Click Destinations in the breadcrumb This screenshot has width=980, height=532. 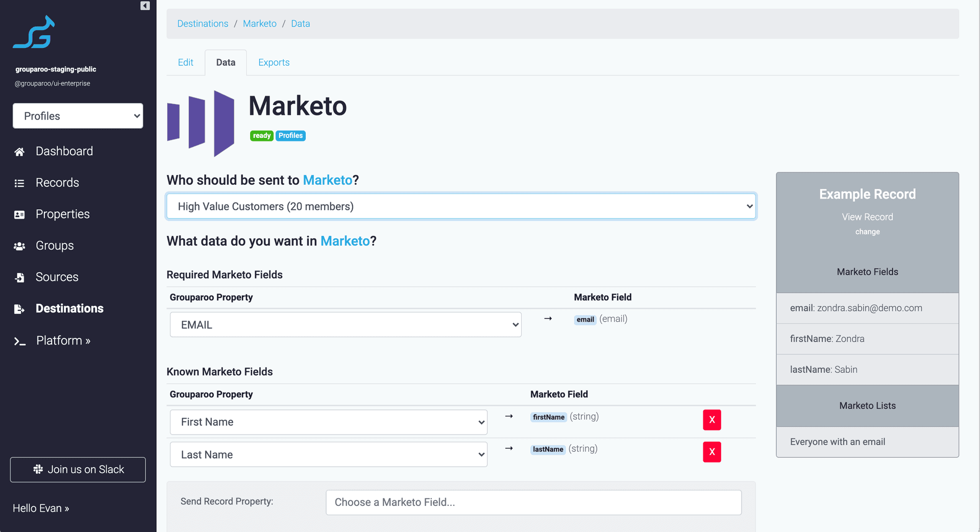click(203, 23)
